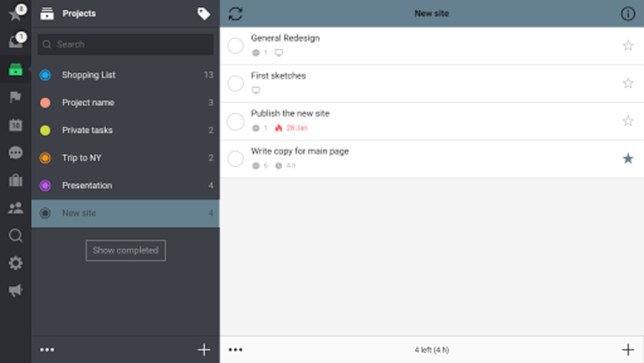Add a new task with plus button

(x=628, y=350)
